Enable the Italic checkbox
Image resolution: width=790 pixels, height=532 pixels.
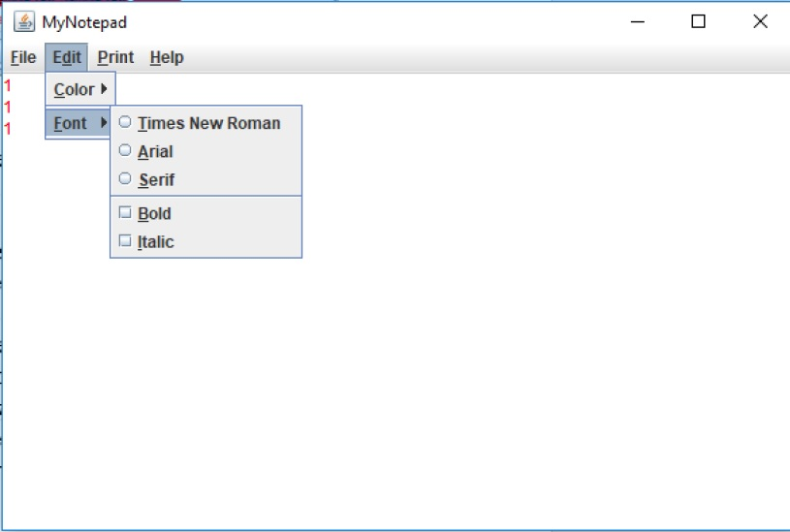pyautogui.click(x=206, y=242)
